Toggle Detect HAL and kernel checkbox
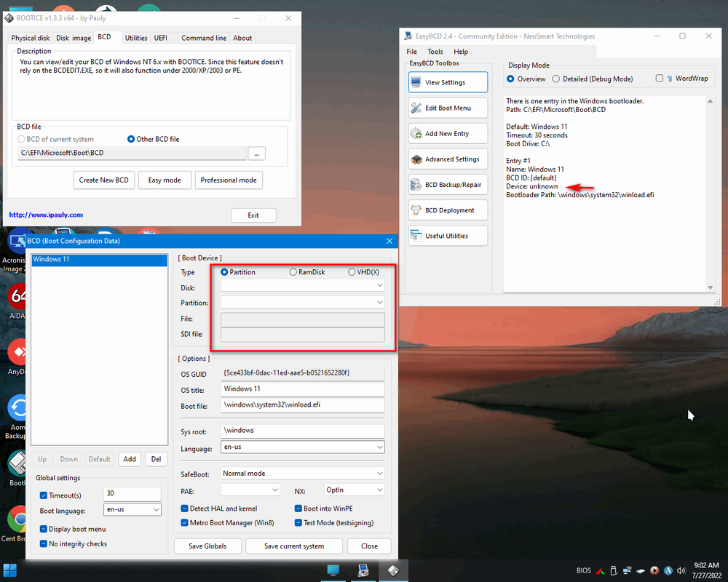 point(184,509)
